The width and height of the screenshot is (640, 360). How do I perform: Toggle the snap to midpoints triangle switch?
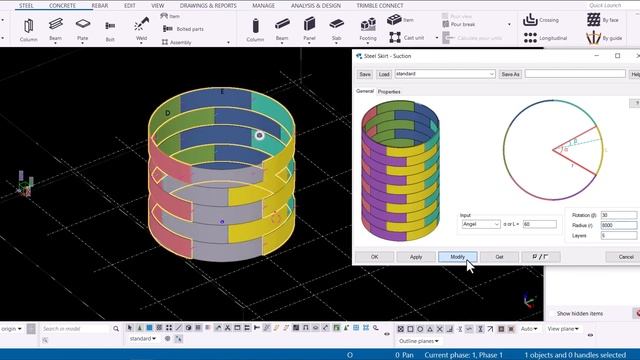click(430, 329)
